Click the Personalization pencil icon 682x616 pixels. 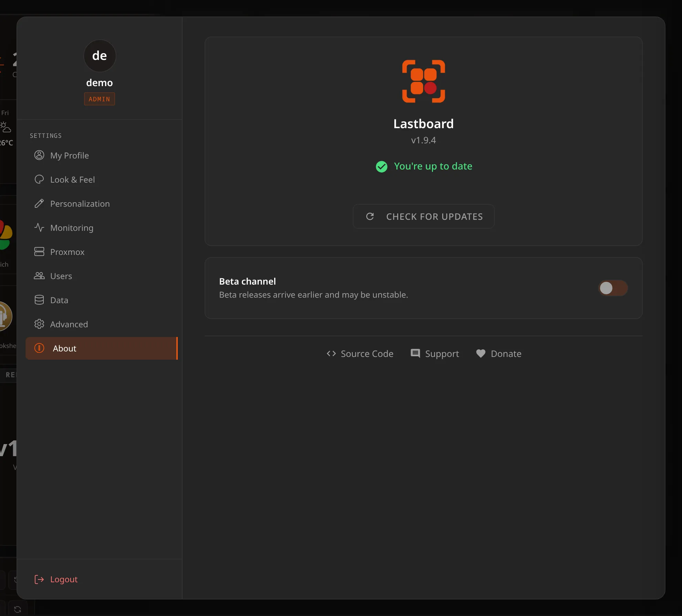point(39,204)
